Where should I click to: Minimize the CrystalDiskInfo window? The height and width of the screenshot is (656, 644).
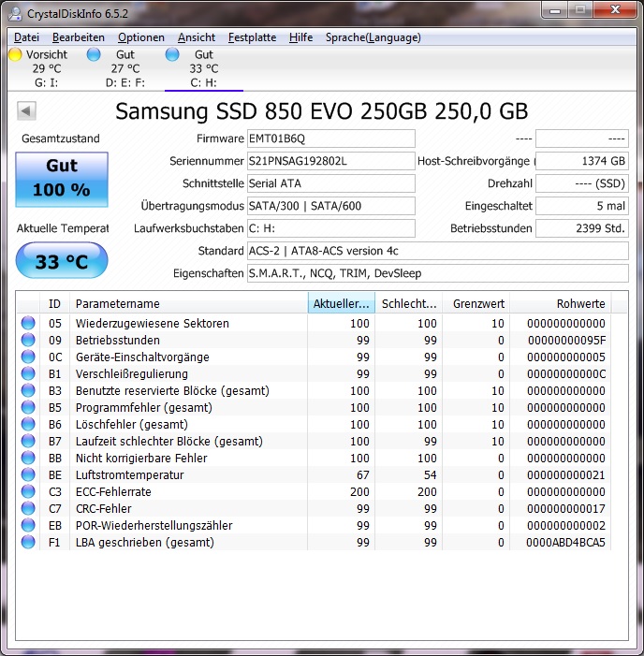(555, 10)
